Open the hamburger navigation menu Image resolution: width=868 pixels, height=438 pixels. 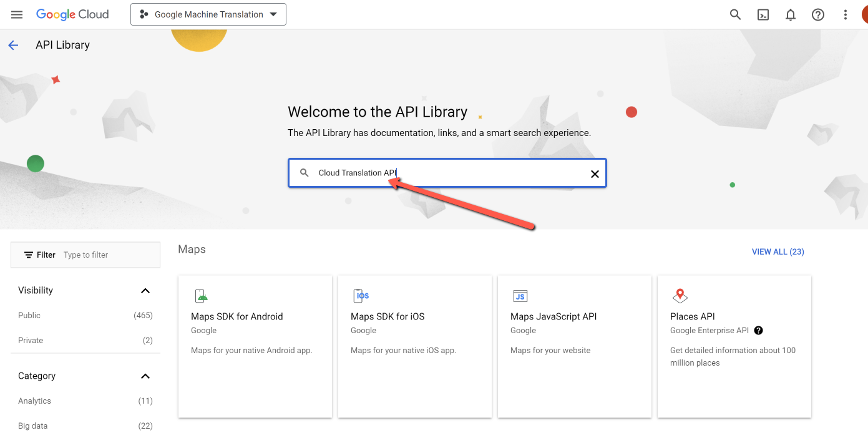[x=17, y=14]
